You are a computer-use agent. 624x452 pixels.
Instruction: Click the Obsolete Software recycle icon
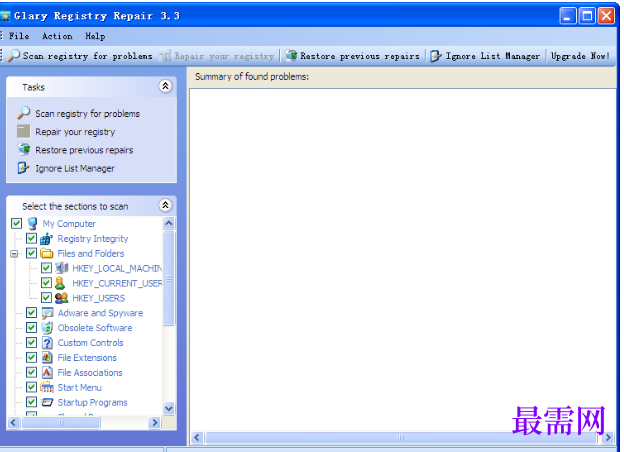pyautogui.click(x=47, y=328)
